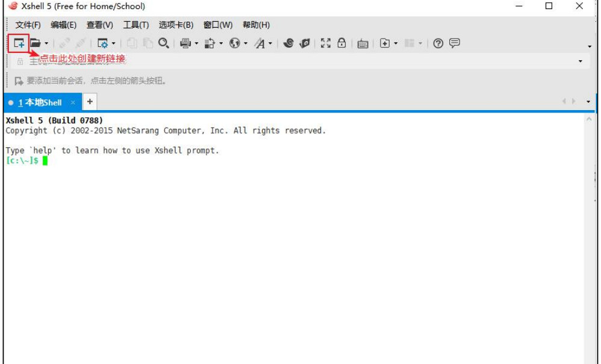Screen dimensions: 601x364
Task: Click the Print toolbar icon
Action: pos(185,43)
